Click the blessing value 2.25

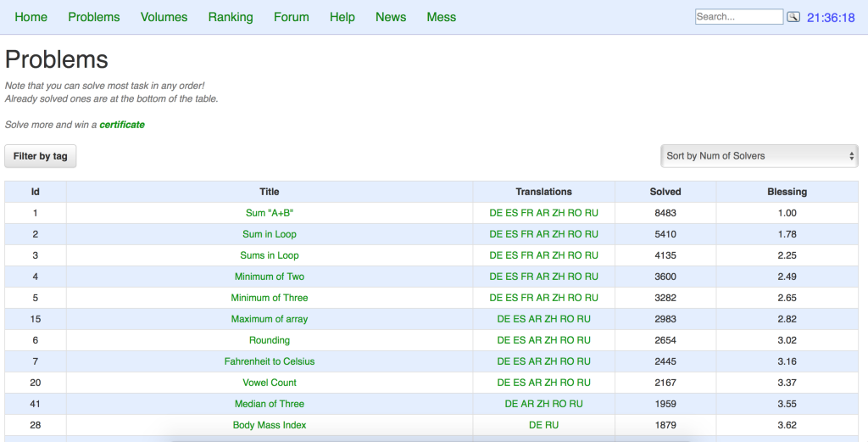pos(787,255)
